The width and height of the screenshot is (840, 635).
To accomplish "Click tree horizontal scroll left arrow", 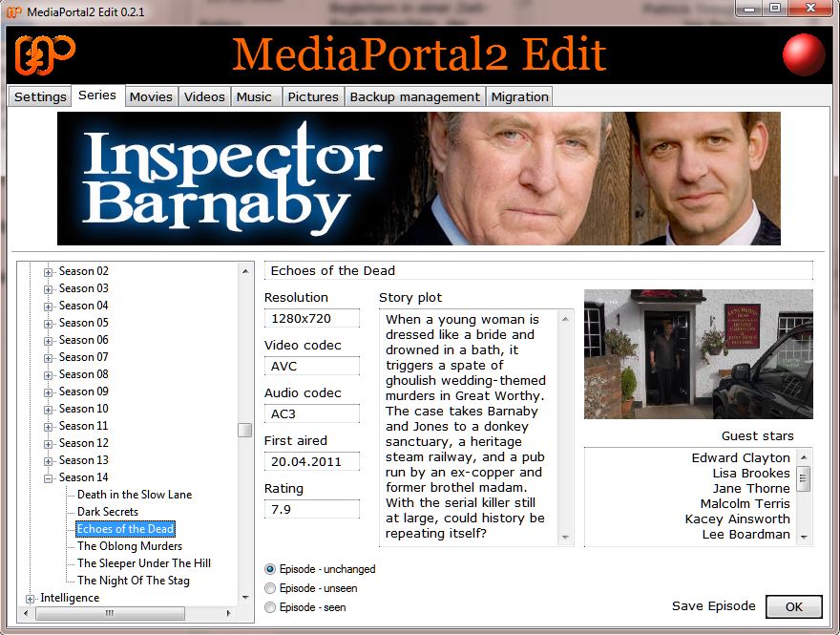I will (27, 613).
